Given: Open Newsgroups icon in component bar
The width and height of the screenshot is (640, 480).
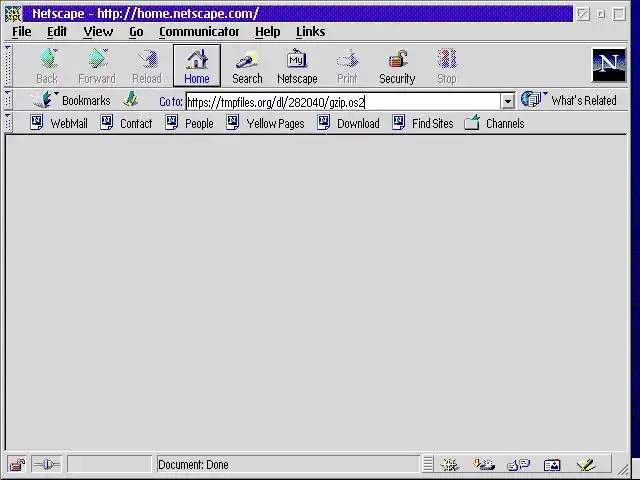Looking at the screenshot, I should pos(518,464).
